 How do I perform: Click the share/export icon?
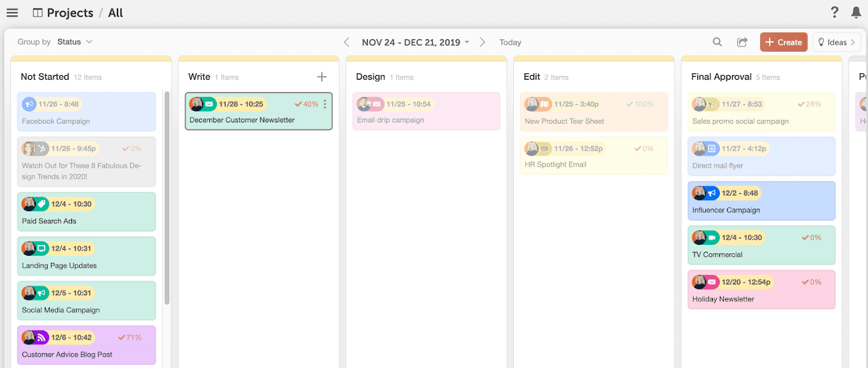[742, 42]
